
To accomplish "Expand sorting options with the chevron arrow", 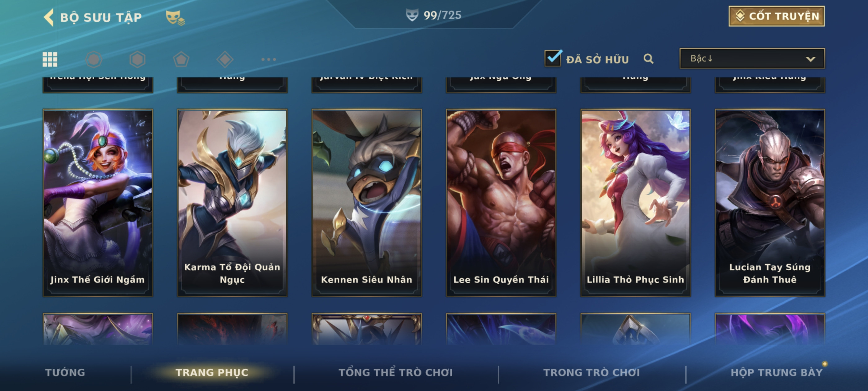I will [x=810, y=59].
